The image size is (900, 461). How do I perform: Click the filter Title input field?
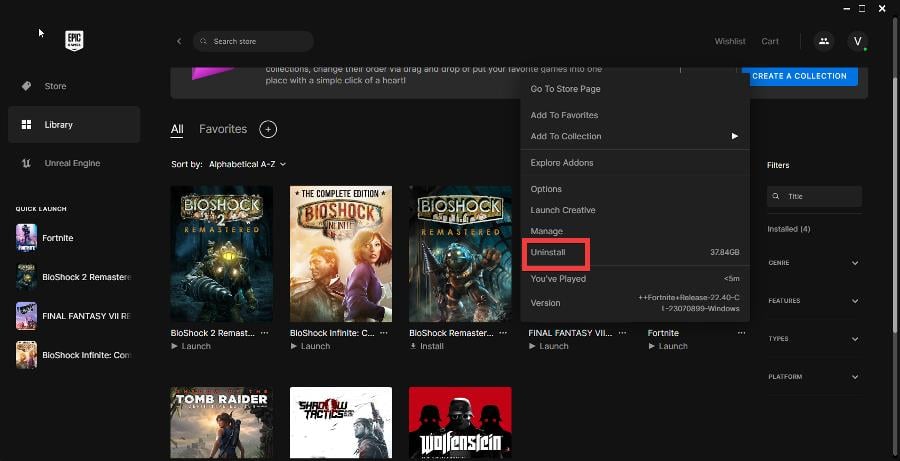[x=814, y=196]
